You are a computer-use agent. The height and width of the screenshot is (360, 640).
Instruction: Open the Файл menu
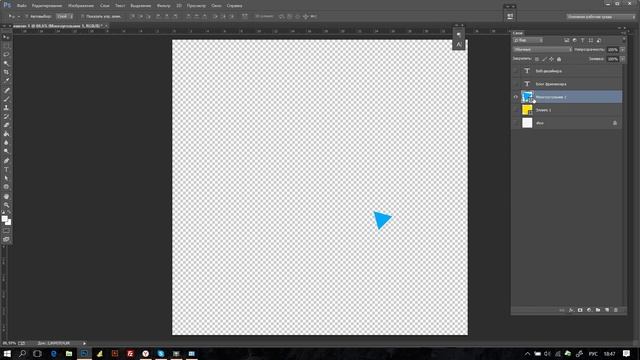coord(22,6)
